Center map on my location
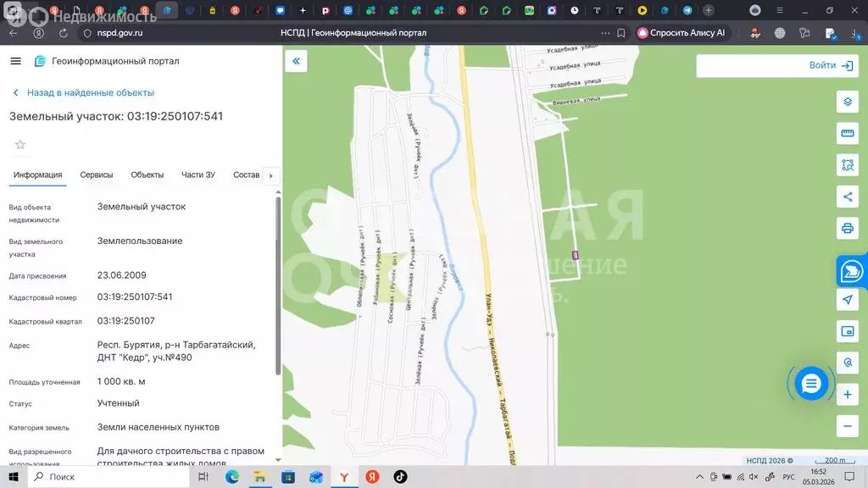 [847, 300]
